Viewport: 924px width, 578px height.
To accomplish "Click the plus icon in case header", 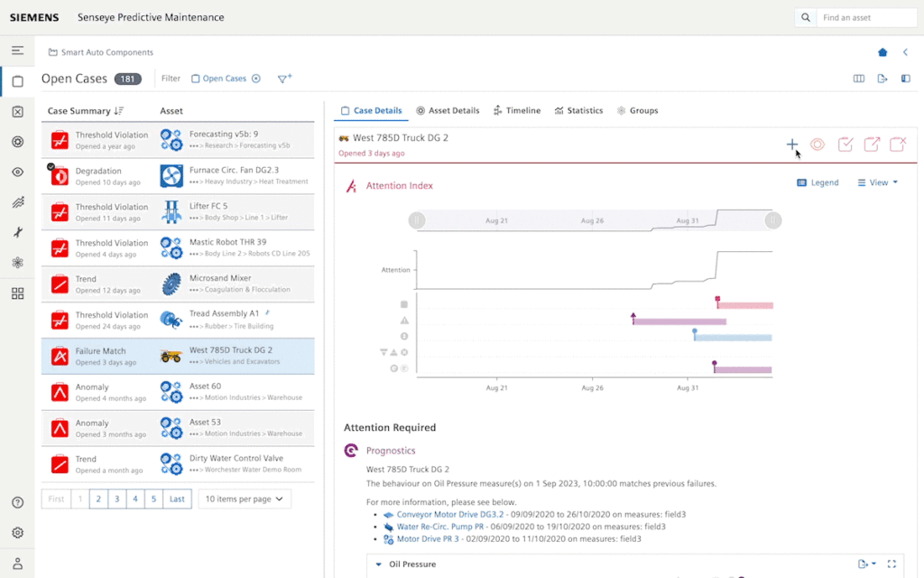I will [792, 144].
